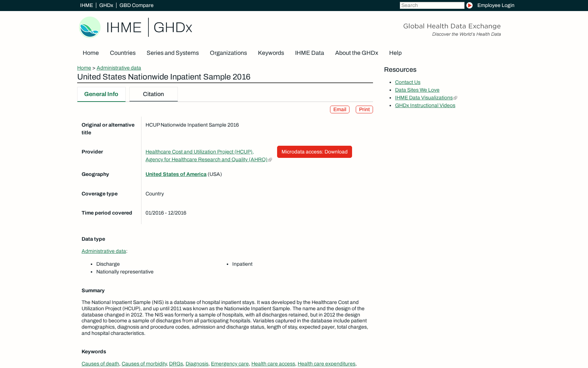Image resolution: width=588 pixels, height=368 pixels.
Task: Click into the Search field
Action: (432, 5)
